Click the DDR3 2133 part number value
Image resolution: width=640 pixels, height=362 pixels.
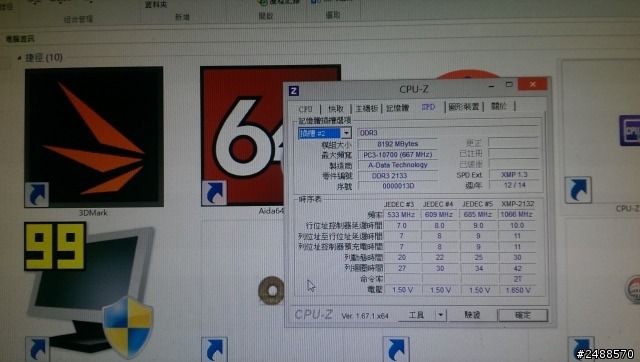[398, 175]
